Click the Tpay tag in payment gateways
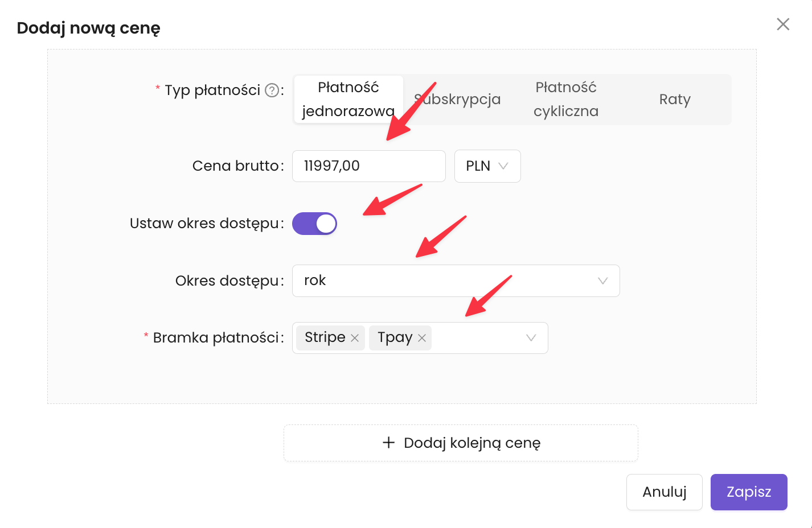The width and height of the screenshot is (812, 528). [395, 337]
